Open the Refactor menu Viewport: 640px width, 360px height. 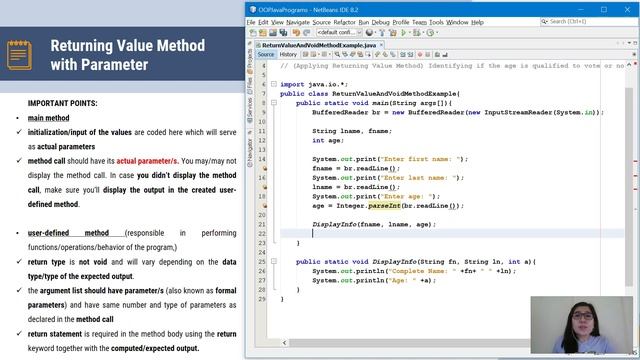point(344,22)
